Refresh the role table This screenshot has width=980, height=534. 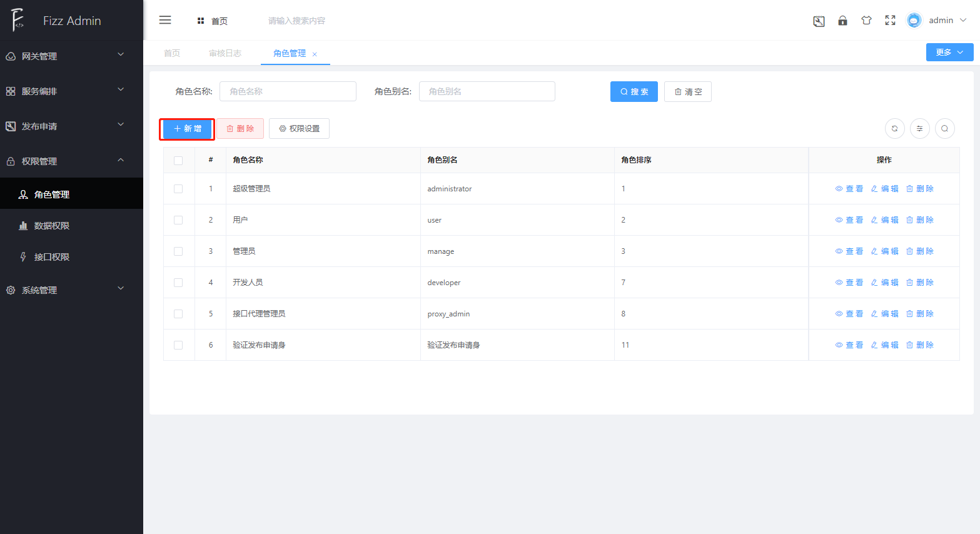(895, 128)
